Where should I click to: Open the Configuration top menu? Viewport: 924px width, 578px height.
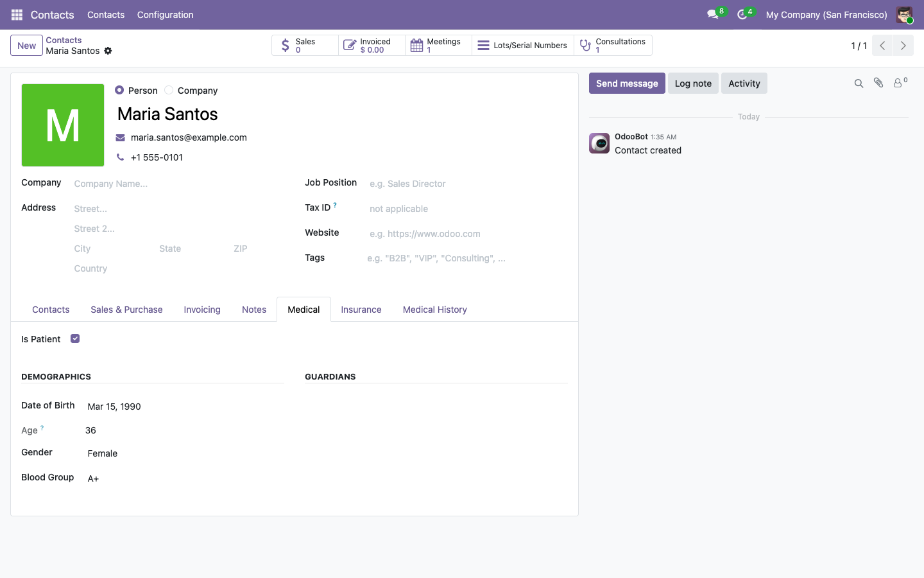165,15
